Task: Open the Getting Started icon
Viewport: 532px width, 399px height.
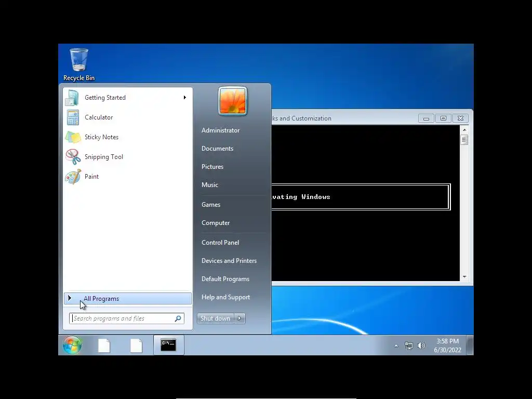Action: pos(72,98)
